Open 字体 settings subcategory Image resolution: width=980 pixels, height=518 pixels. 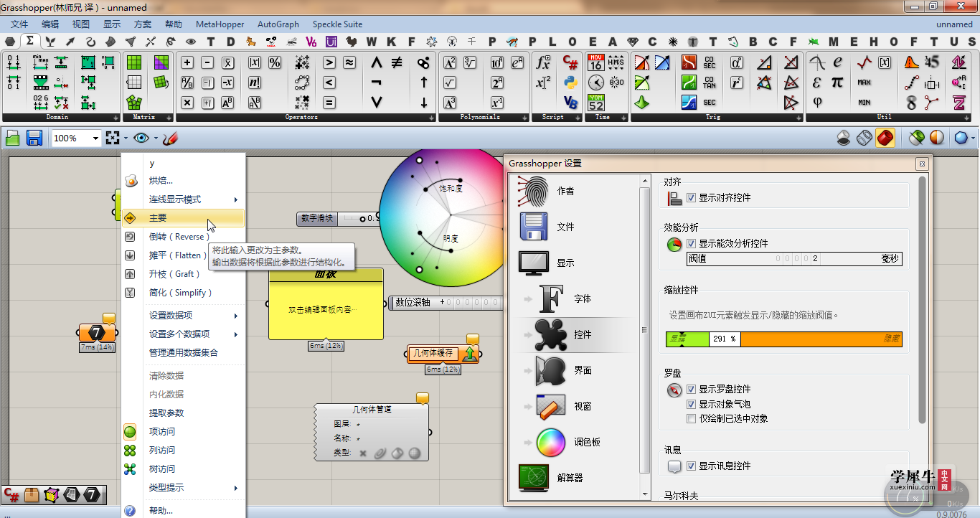pos(578,298)
